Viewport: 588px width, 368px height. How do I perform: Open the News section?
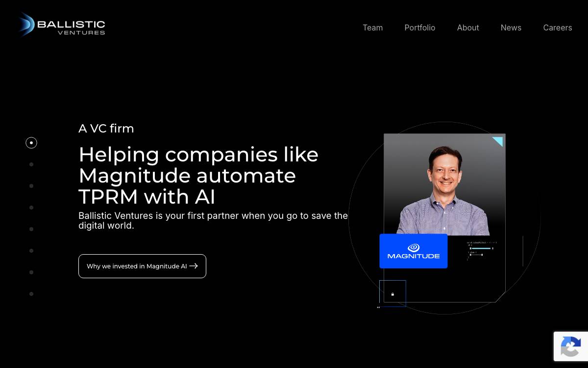511,27
